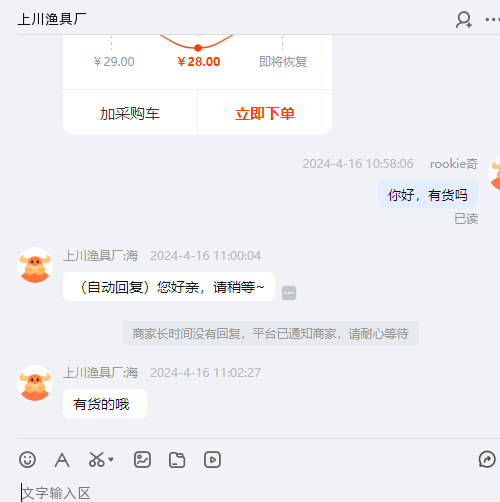The image size is (500, 502).
Task: Open the send file icon
Action: pos(177,460)
